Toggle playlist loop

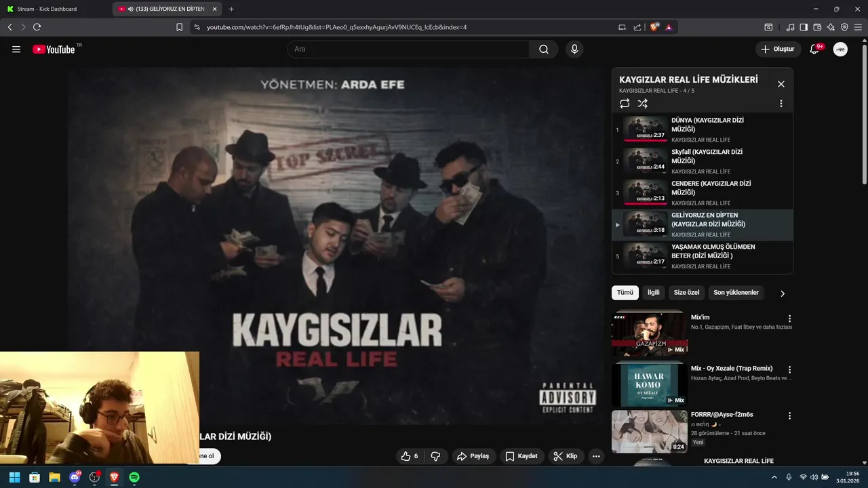[x=625, y=104]
